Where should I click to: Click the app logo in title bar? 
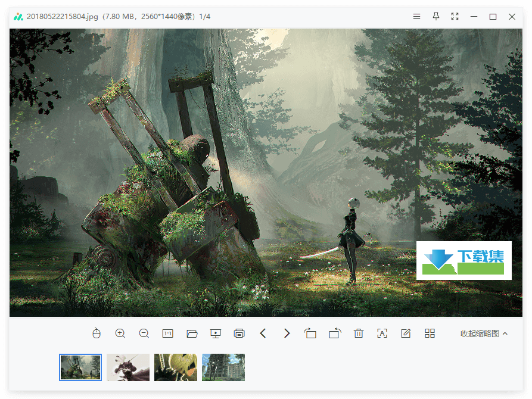[x=18, y=16]
